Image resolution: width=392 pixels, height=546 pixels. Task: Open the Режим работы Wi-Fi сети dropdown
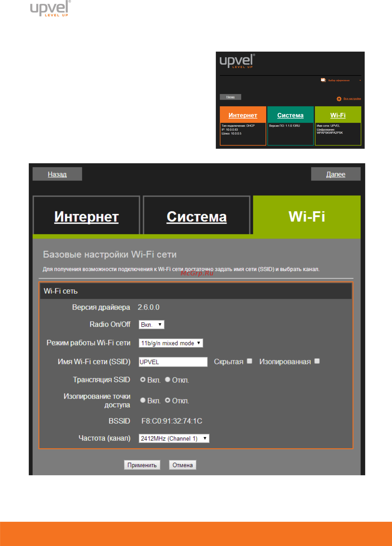[x=171, y=343]
